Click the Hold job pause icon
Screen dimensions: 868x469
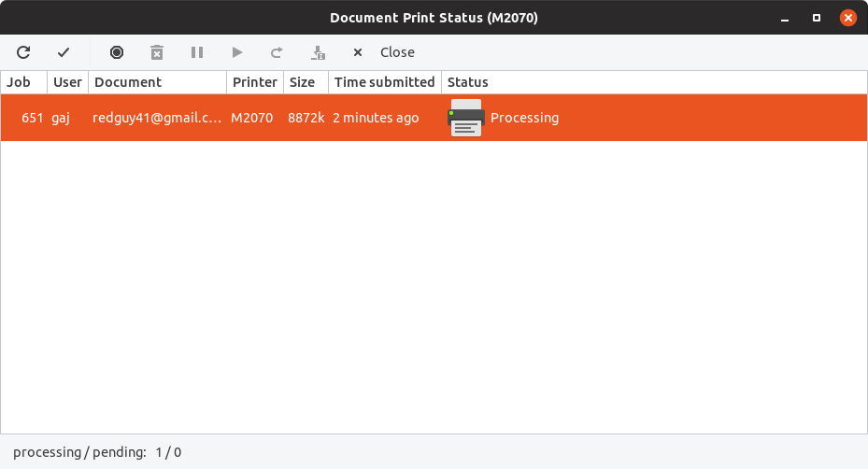point(197,52)
